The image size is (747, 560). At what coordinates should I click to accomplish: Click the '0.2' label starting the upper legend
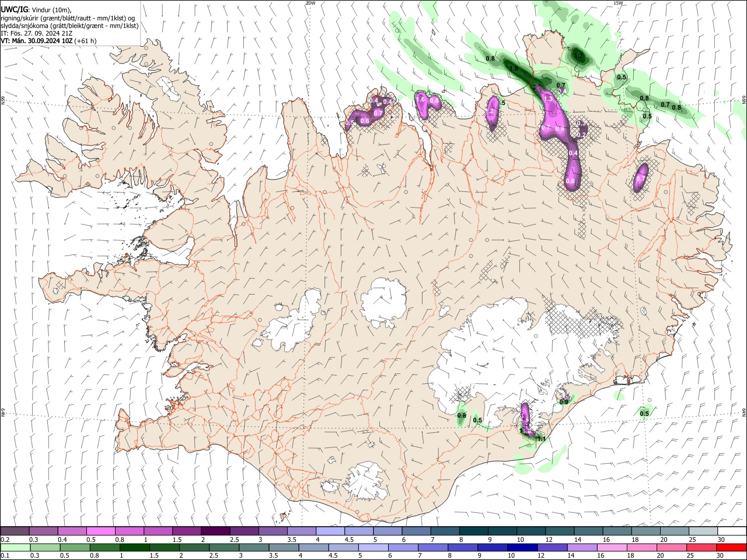pyautogui.click(x=5, y=540)
